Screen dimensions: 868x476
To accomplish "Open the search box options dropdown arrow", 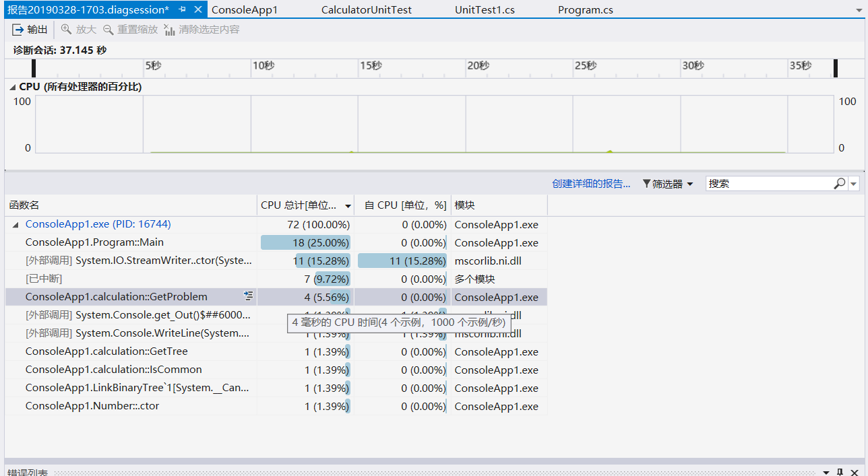I will pyautogui.click(x=854, y=184).
